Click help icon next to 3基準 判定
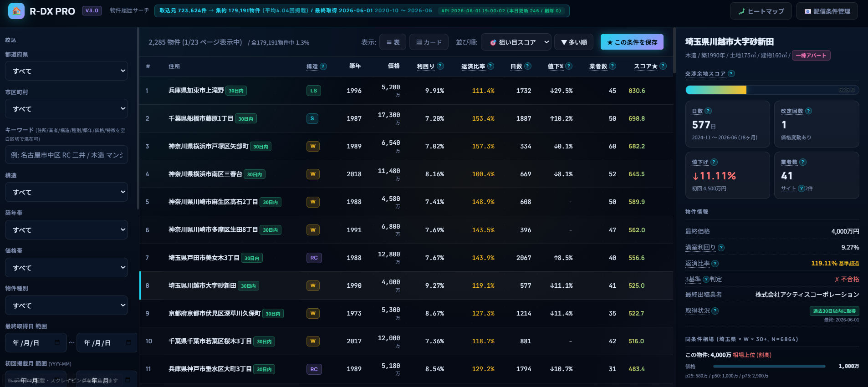 point(706,280)
